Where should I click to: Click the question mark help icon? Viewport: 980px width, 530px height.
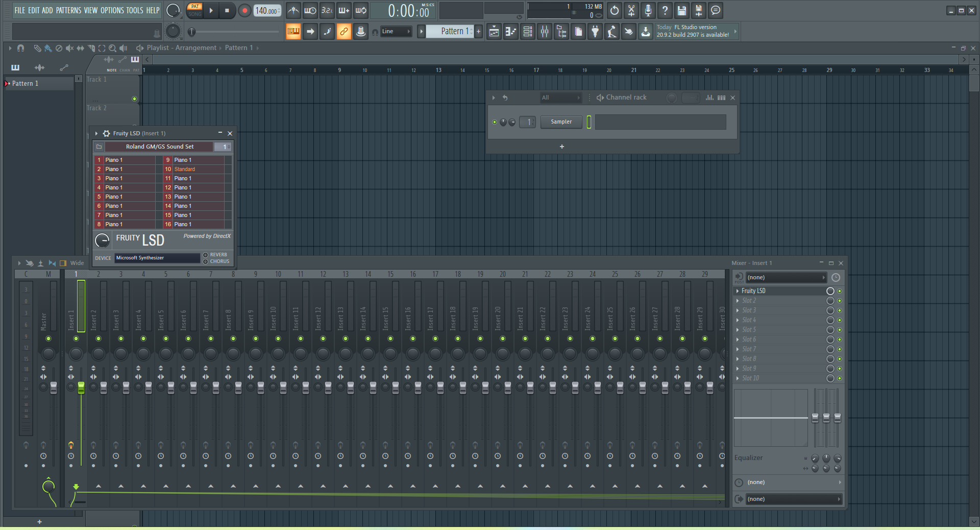665,10
